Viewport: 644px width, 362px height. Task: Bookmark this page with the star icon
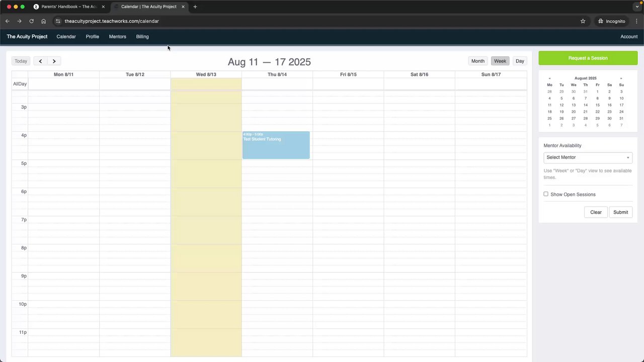tap(583, 21)
